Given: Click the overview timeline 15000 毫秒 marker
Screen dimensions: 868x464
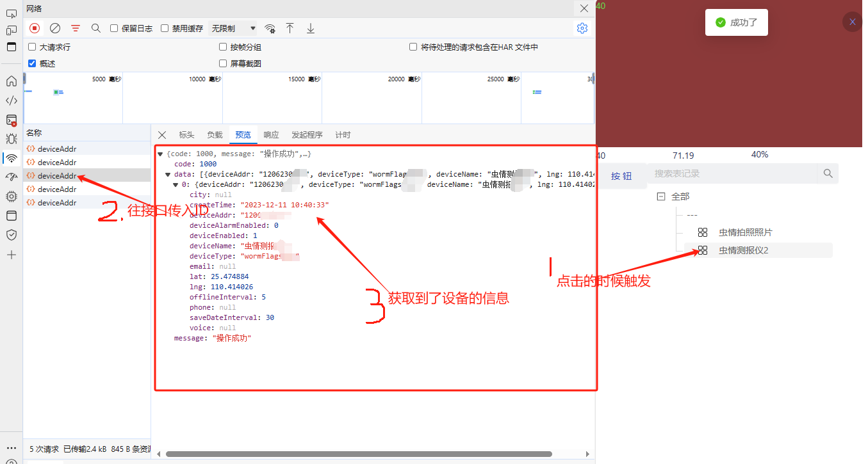Looking at the screenshot, I should pyautogui.click(x=304, y=79).
